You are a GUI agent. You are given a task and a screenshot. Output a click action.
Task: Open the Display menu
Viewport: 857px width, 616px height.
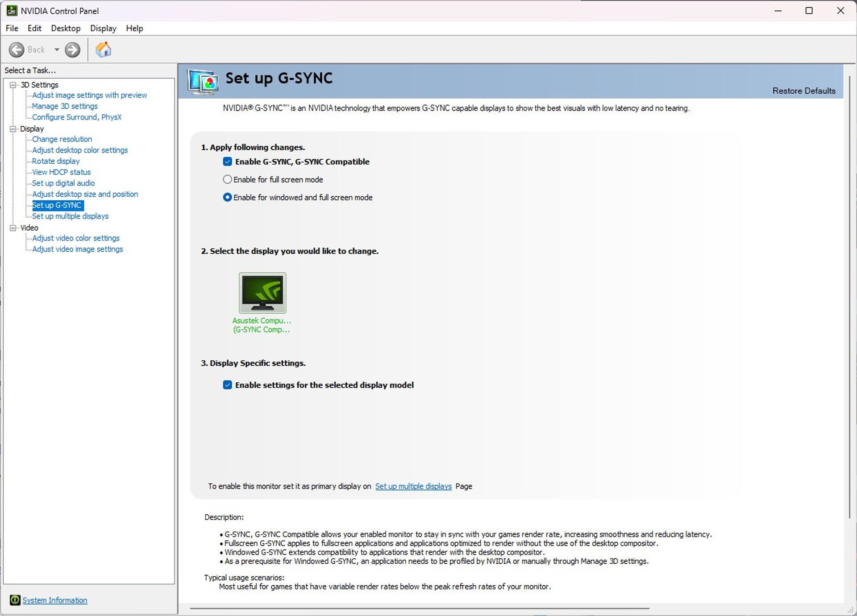[x=103, y=28]
